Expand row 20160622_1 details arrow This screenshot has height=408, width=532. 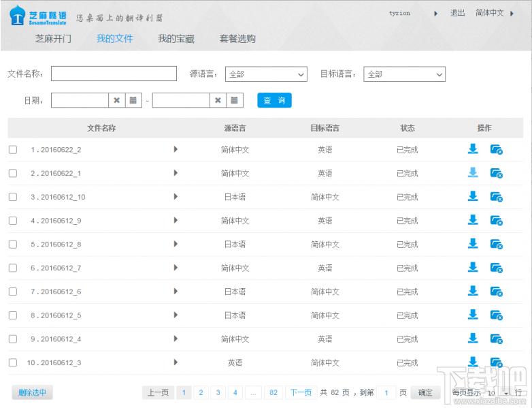click(176, 173)
